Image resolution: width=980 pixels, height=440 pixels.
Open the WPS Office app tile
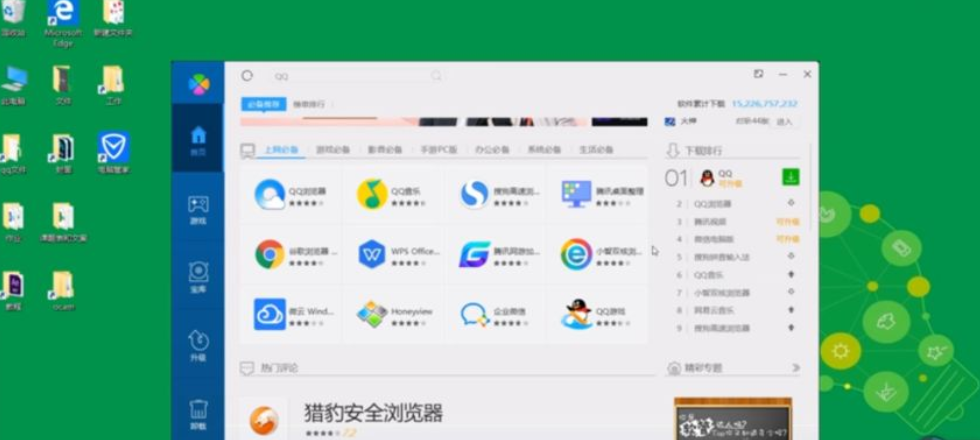[x=394, y=254]
